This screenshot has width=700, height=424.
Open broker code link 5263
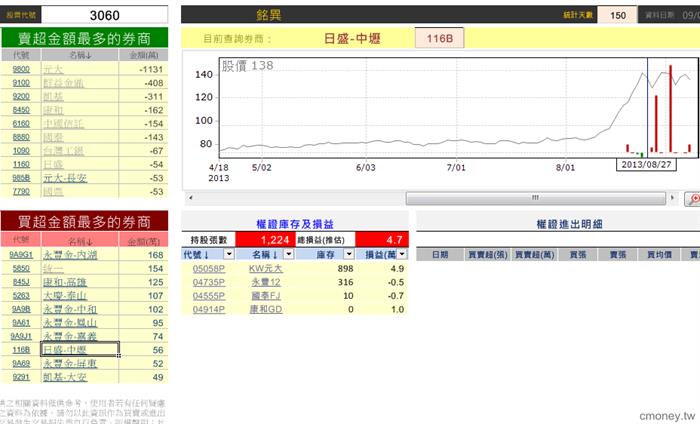pos(21,296)
